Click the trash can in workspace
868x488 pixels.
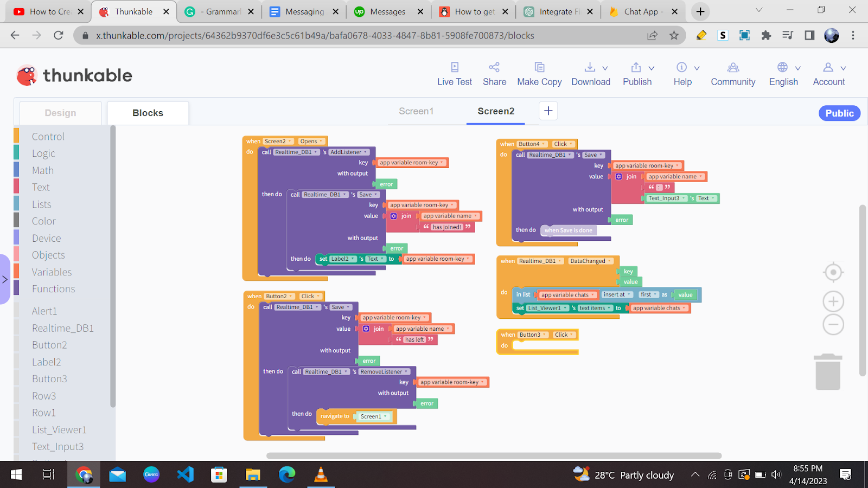tap(828, 372)
